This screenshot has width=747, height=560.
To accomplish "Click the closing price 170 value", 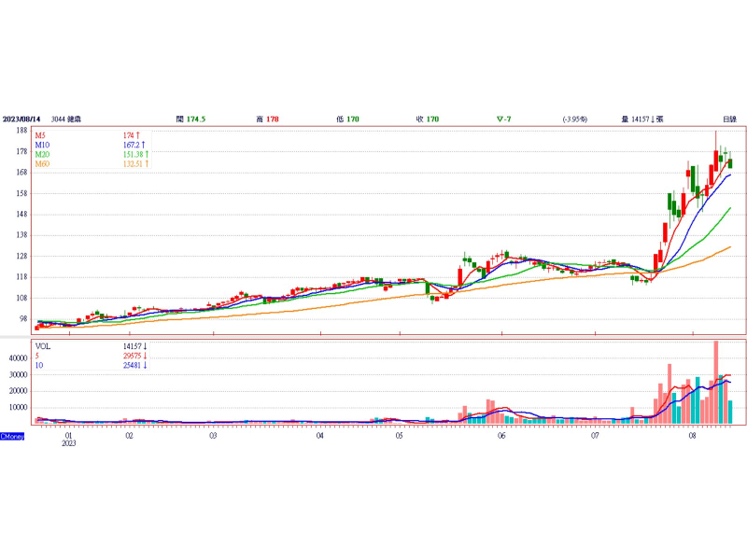I will pyautogui.click(x=432, y=119).
